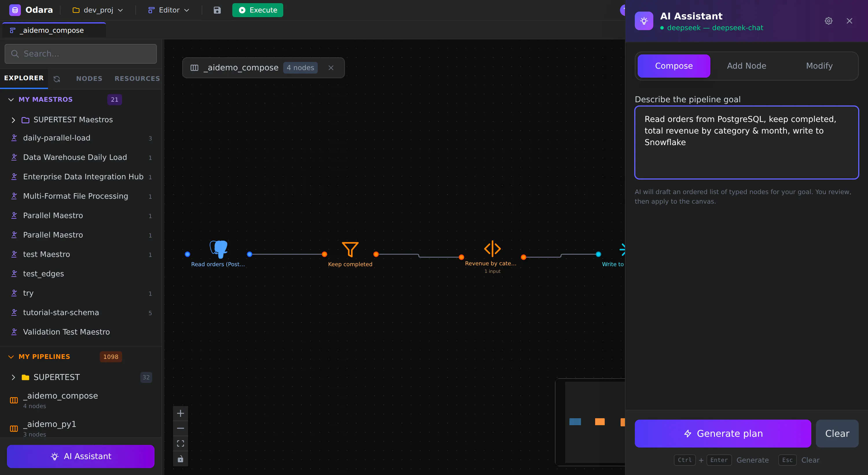The image size is (868, 475).
Task: Click output port of Read orders node
Action: click(250, 254)
